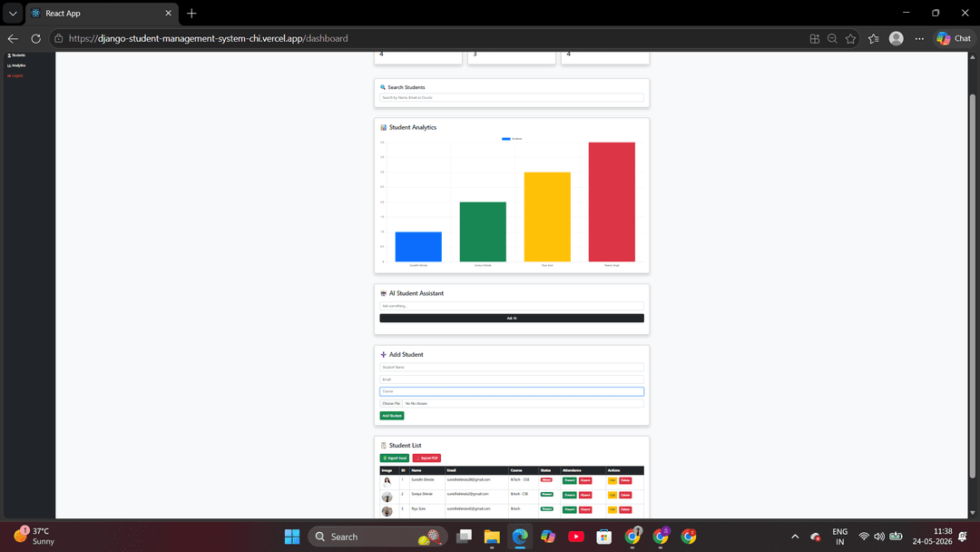The image size is (980, 552).
Task: Open the browser zoom magnifier icon
Action: [832, 38]
